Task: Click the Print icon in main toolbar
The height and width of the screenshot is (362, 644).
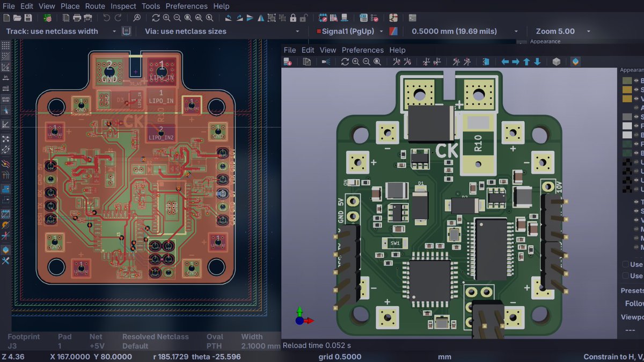Action: [77, 18]
